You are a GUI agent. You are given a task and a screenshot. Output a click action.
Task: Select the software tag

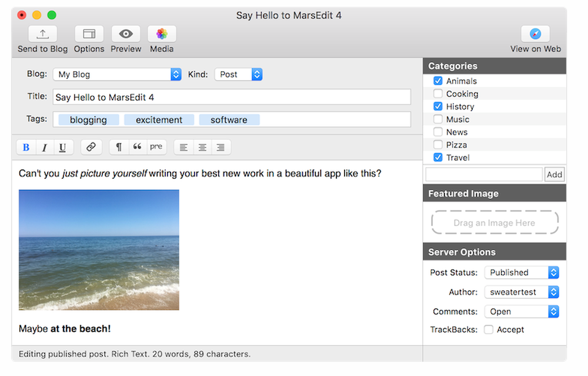point(229,119)
